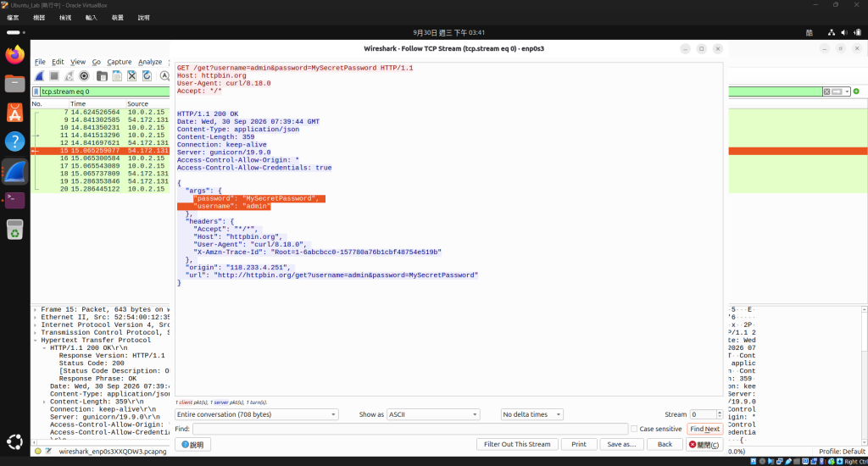Click the Back button
Screen dimensions: 868x466
pyautogui.click(x=665, y=445)
